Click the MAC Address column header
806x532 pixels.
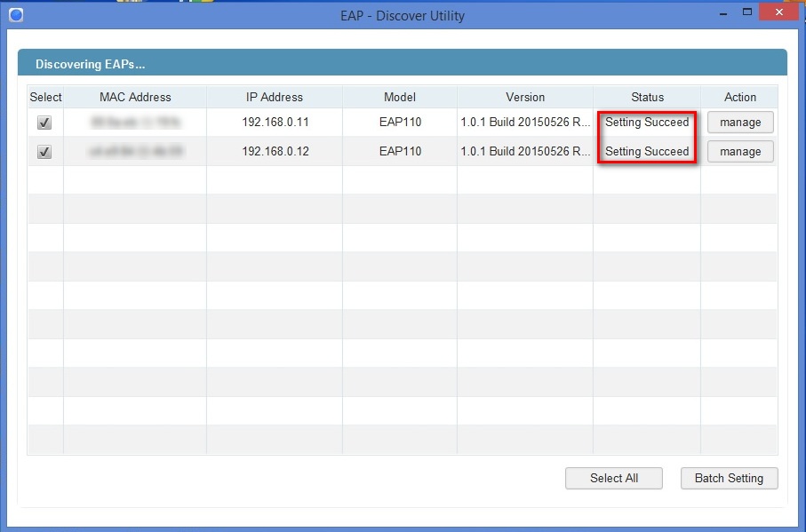(133, 97)
